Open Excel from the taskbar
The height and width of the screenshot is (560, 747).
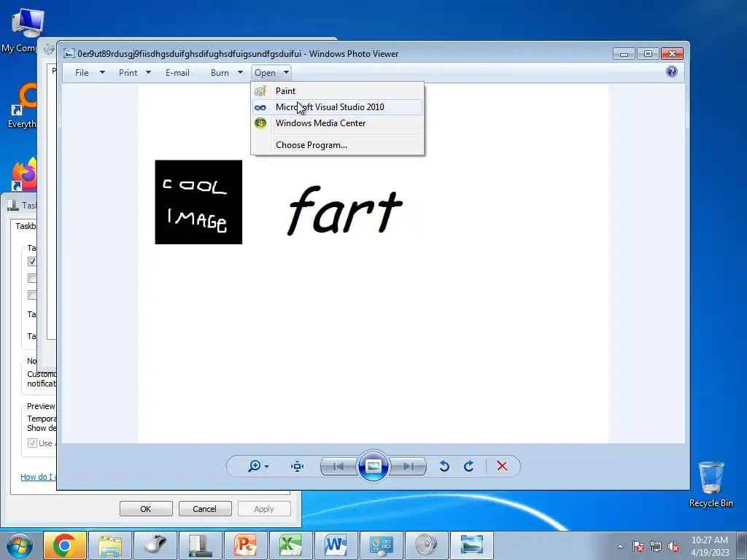pos(290,545)
